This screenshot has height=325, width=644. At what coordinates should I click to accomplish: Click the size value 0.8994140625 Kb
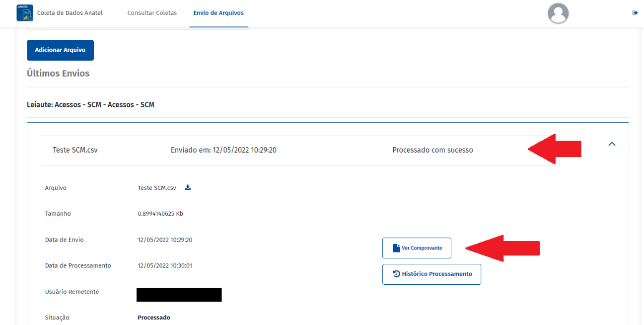click(160, 214)
